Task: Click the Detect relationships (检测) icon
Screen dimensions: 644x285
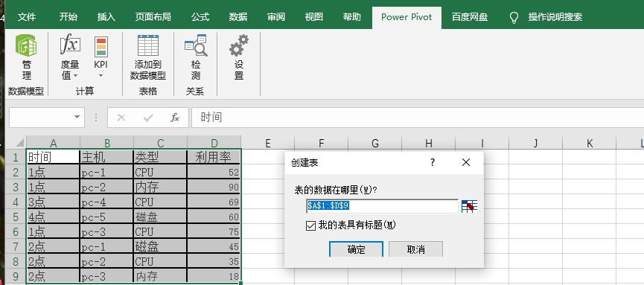Action: [196, 45]
